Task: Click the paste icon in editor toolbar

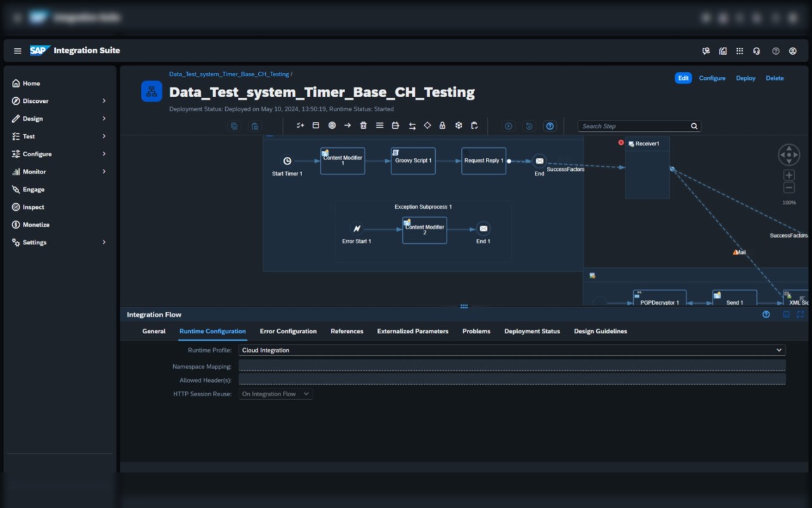Action: (255, 126)
